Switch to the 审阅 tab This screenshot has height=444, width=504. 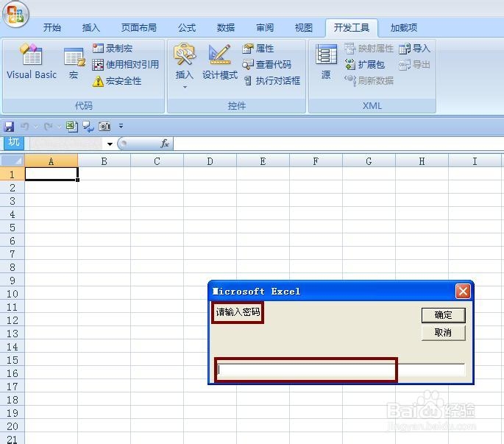(265, 28)
